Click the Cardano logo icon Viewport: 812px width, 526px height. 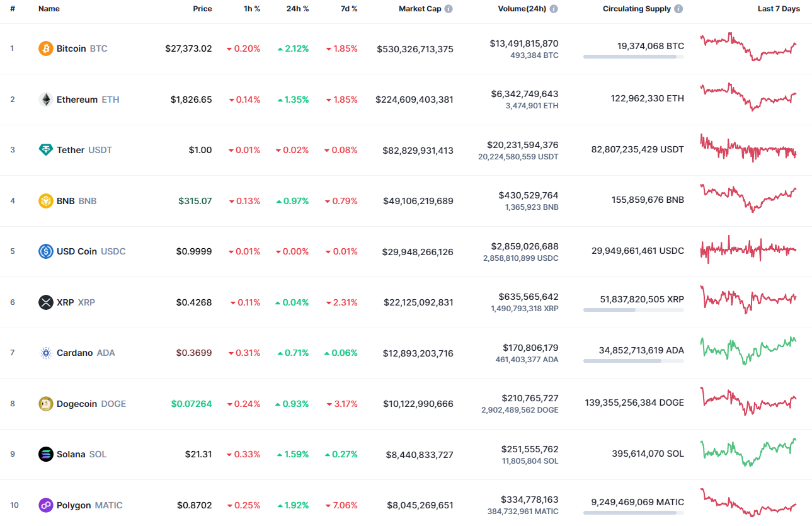click(44, 353)
